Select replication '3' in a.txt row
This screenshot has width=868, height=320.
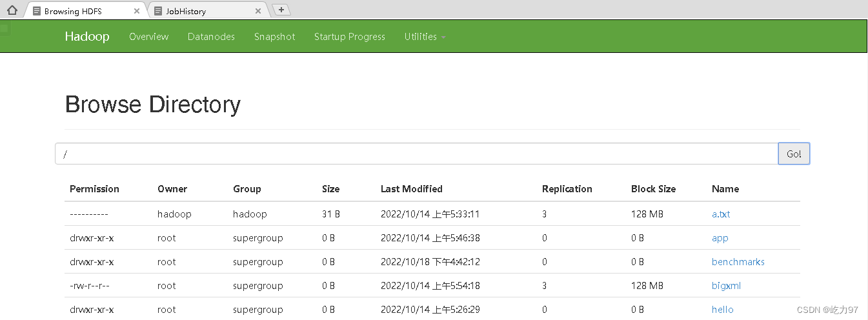point(545,214)
